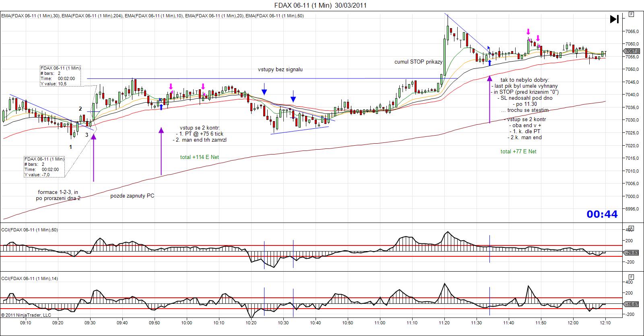Screen dimensions: 644x336
Task: Click the 00:44 bar countdown timer
Action: [602, 214]
